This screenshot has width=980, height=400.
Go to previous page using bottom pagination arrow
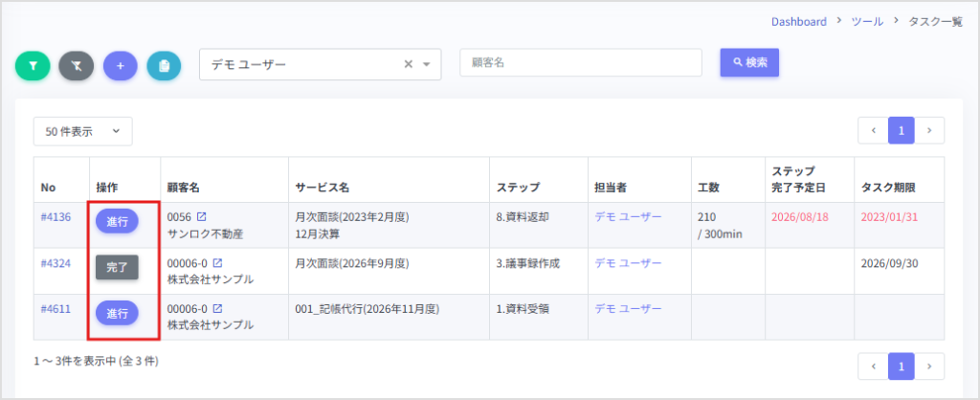[873, 367]
